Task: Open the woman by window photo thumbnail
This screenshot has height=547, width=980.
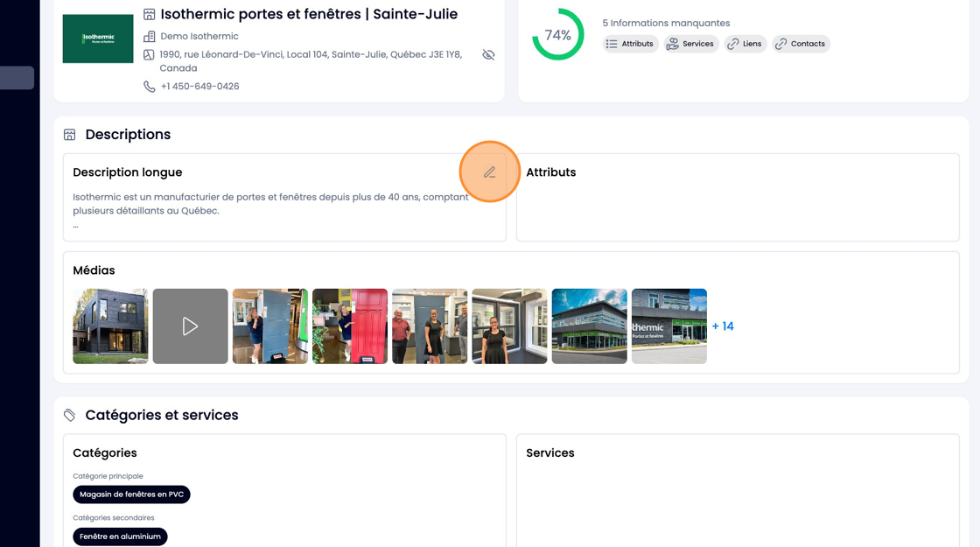Action: click(x=509, y=326)
